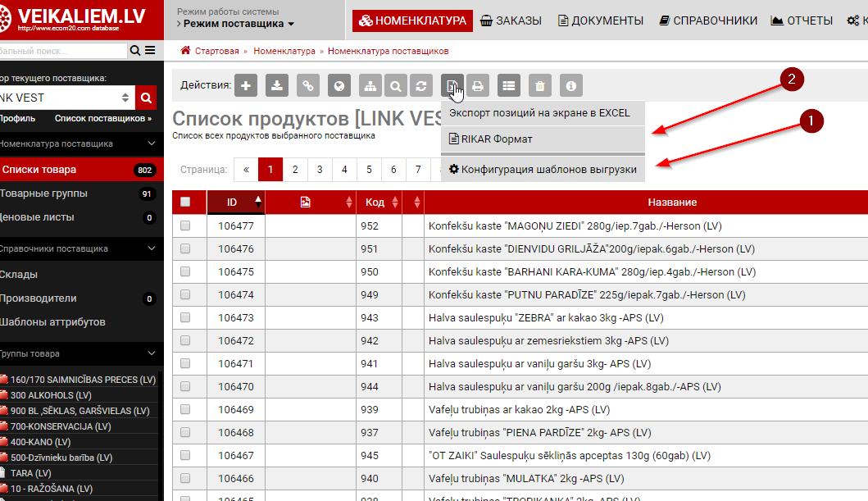Click the refresh icon in actions toolbar
The image size is (868, 501).
coord(421,85)
